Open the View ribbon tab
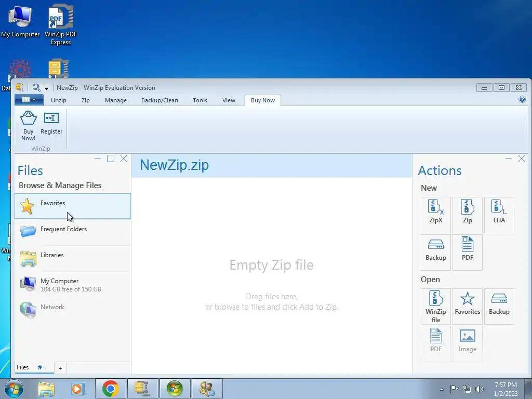This screenshot has width=532, height=399. (229, 100)
